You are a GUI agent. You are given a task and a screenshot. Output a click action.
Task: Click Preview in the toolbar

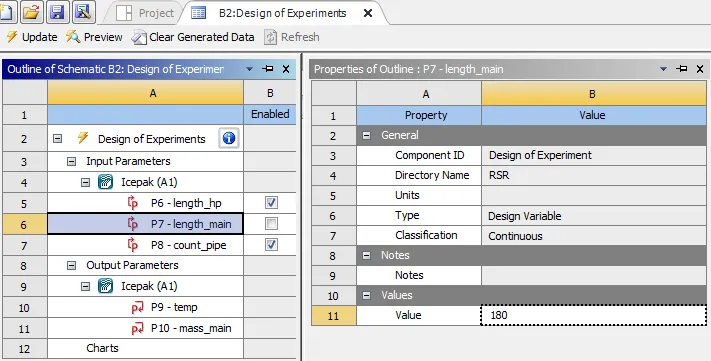94,37
